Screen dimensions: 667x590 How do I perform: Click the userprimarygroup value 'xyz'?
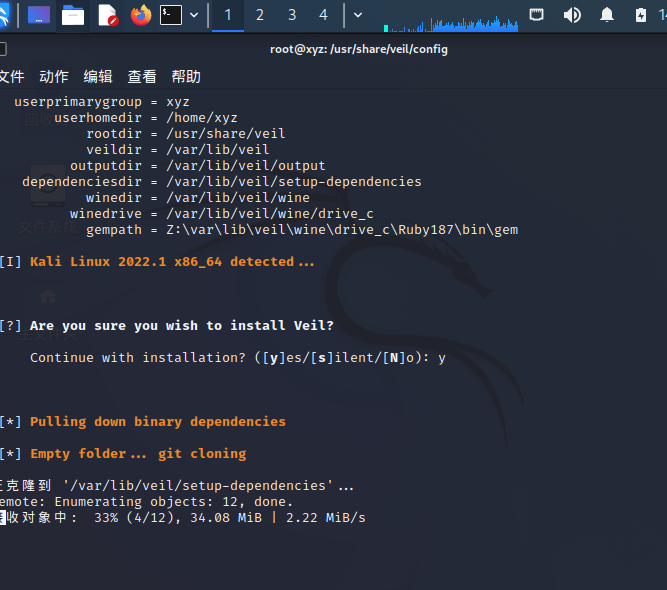coord(178,102)
